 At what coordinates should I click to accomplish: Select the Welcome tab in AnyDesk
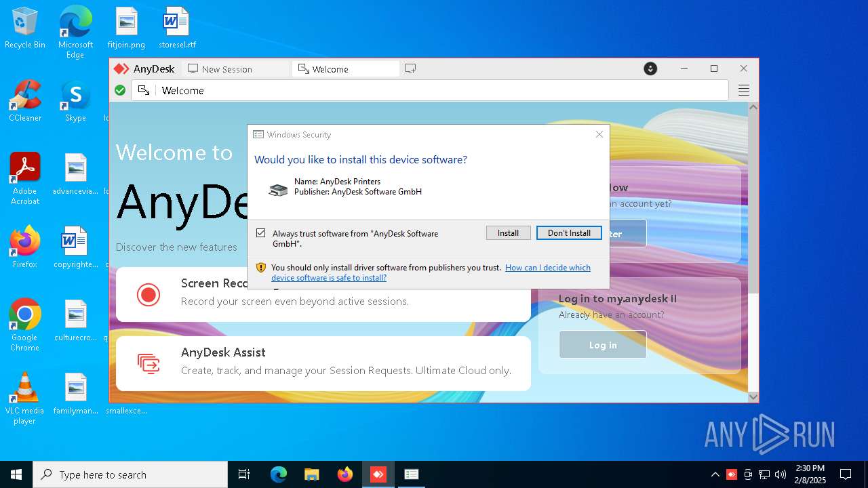pyautogui.click(x=346, y=69)
